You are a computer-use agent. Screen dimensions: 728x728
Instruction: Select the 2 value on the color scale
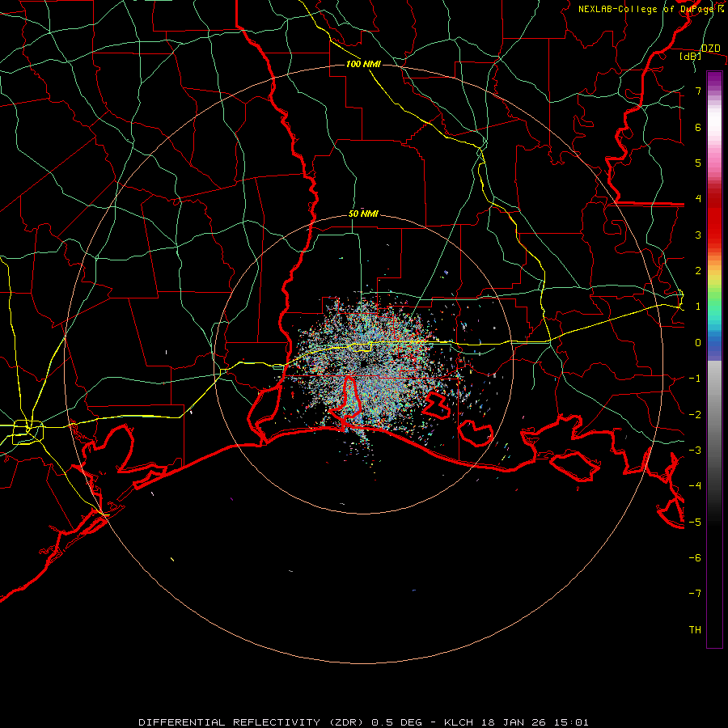tap(698, 271)
